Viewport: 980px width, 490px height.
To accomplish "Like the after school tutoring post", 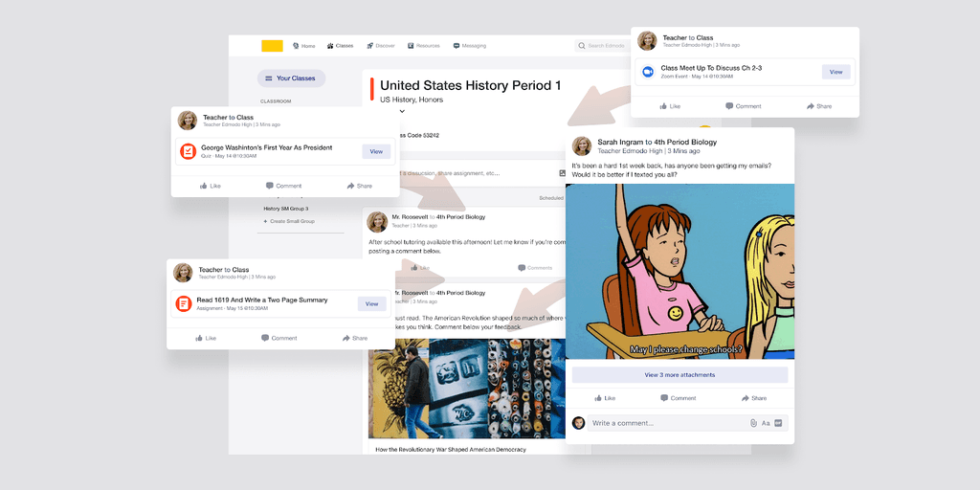I will click(x=420, y=268).
